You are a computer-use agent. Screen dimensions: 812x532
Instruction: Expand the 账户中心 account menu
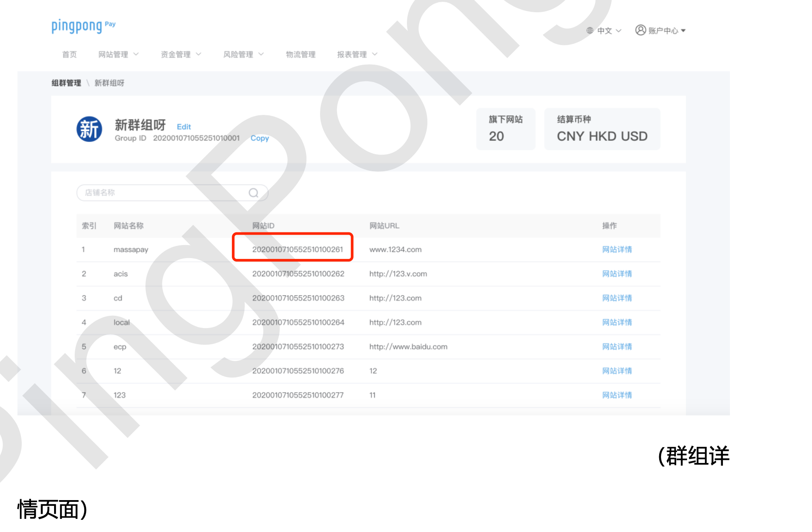(x=667, y=31)
